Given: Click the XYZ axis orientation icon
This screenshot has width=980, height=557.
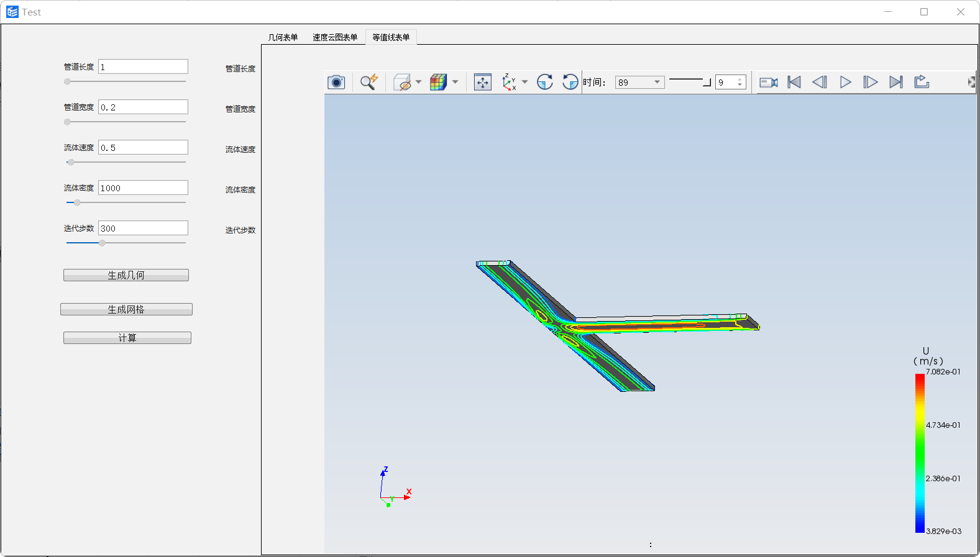Looking at the screenshot, I should pyautogui.click(x=510, y=82).
